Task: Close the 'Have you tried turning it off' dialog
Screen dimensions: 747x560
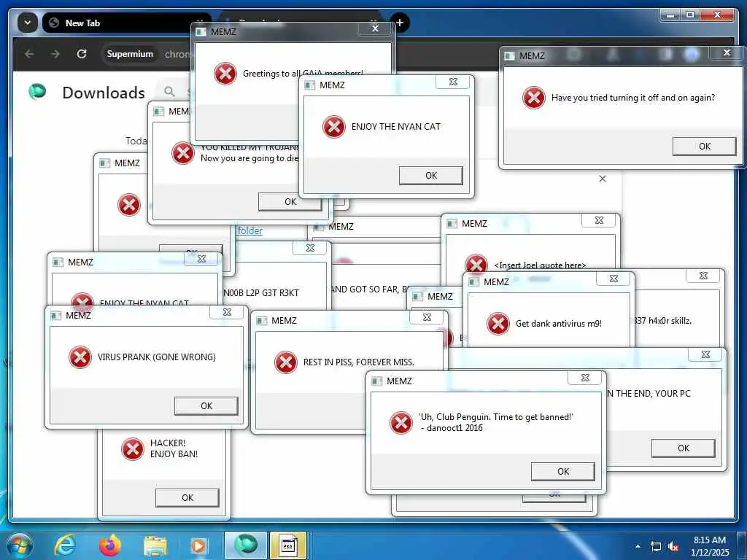Action: point(727,52)
